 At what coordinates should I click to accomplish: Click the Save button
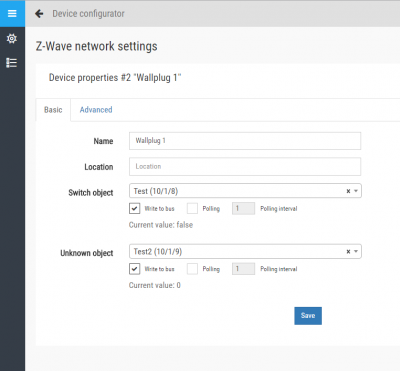[x=308, y=315]
